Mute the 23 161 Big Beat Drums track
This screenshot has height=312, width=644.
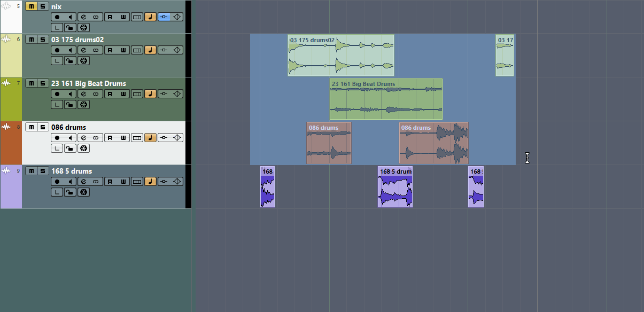pyautogui.click(x=31, y=83)
